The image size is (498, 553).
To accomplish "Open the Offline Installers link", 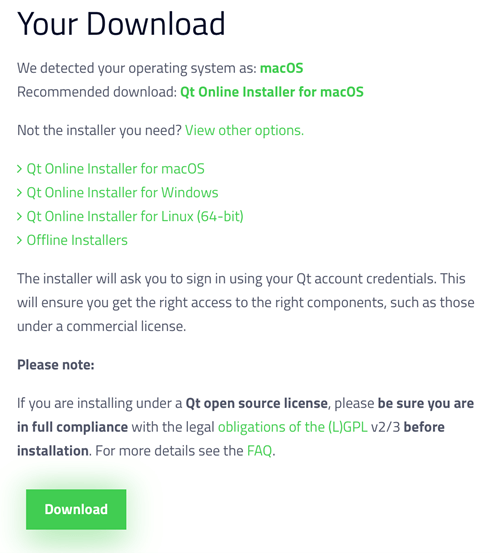I will (x=77, y=240).
